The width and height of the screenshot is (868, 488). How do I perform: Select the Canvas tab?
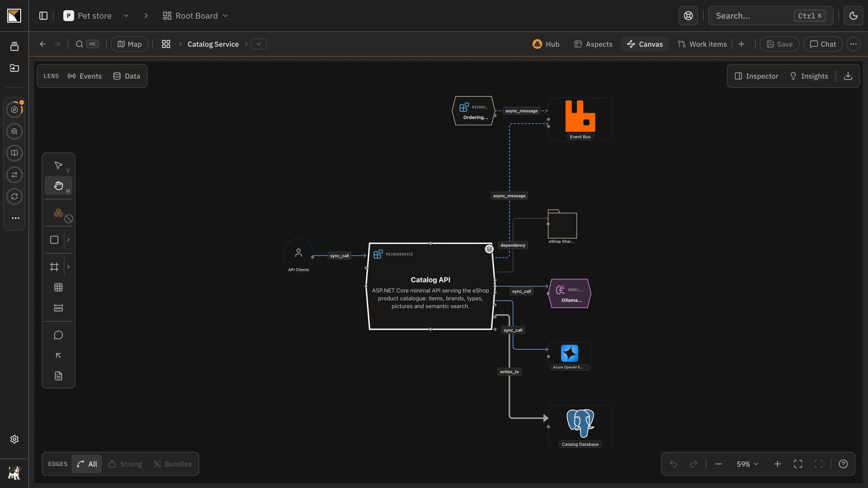(x=645, y=44)
